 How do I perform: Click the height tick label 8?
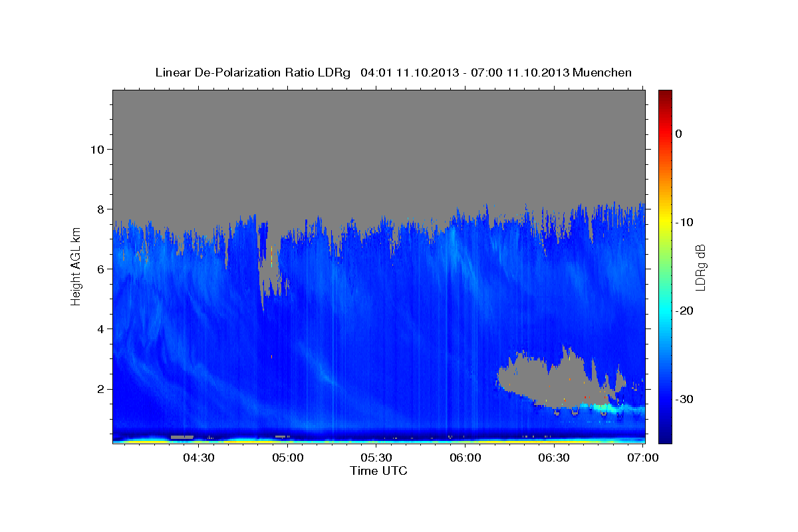tap(99, 209)
